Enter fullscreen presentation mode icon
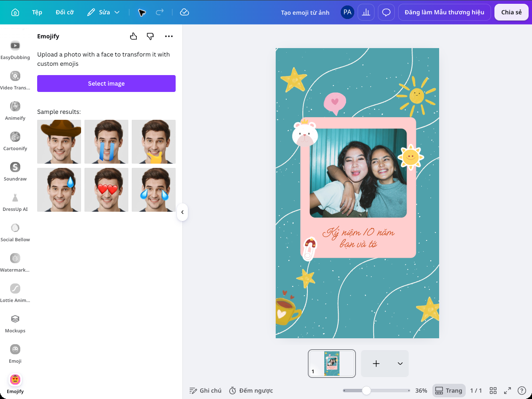This screenshot has height=399, width=532. [508, 391]
